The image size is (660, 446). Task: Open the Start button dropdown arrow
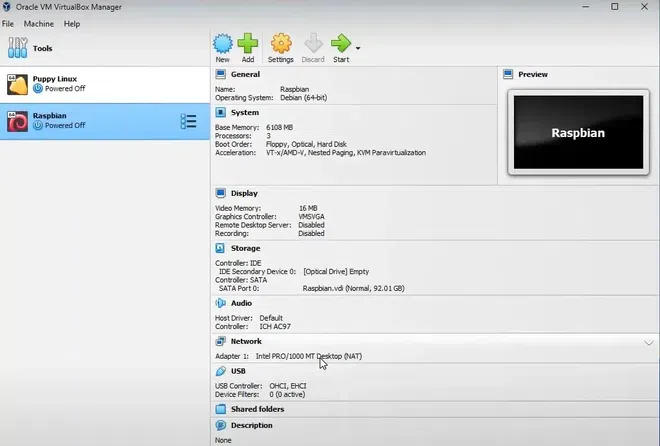point(358,47)
